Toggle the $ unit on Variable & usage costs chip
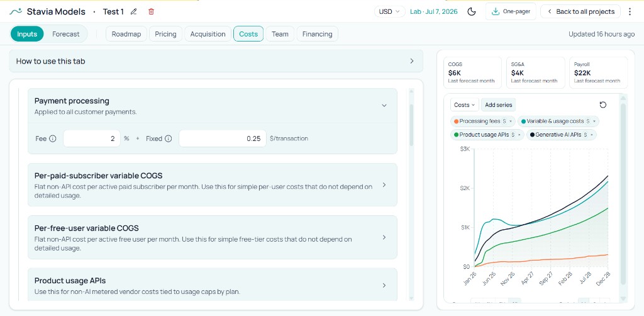Image resolution: width=644 pixels, height=316 pixels. (588, 121)
